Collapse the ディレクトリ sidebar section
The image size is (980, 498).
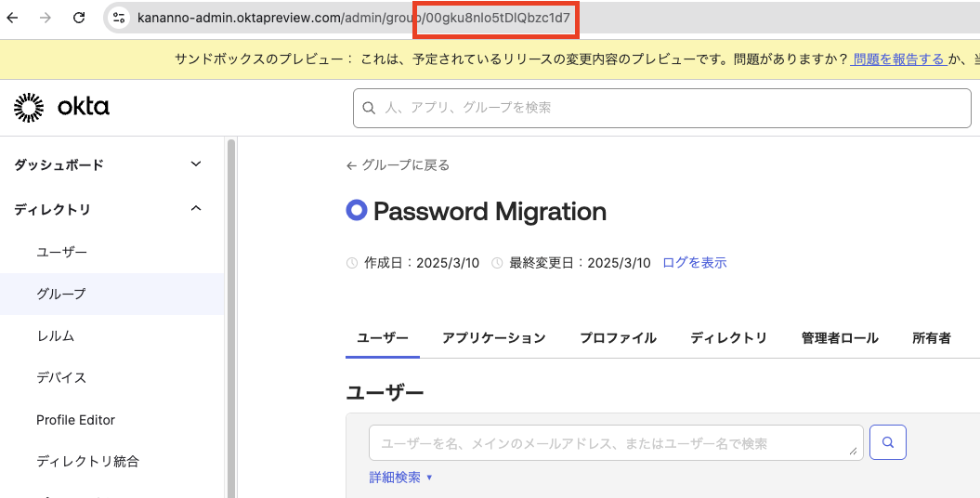point(195,209)
